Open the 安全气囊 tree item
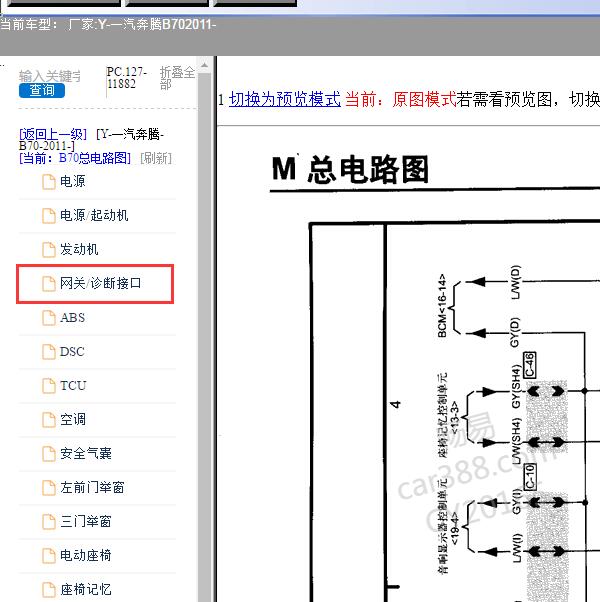This screenshot has width=600, height=602. tap(86, 453)
